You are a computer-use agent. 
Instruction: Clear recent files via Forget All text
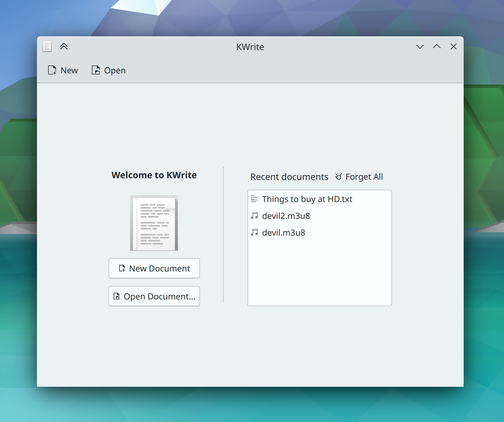[x=364, y=177]
